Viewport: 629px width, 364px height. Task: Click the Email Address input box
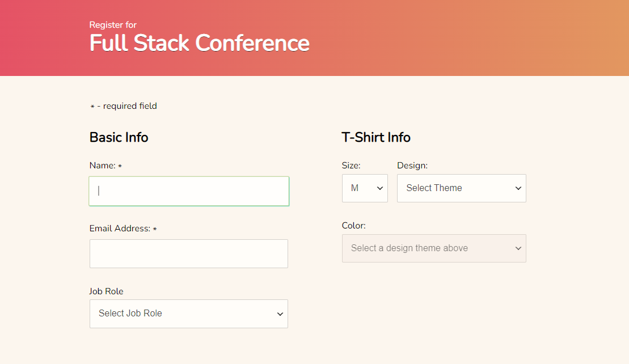188,253
